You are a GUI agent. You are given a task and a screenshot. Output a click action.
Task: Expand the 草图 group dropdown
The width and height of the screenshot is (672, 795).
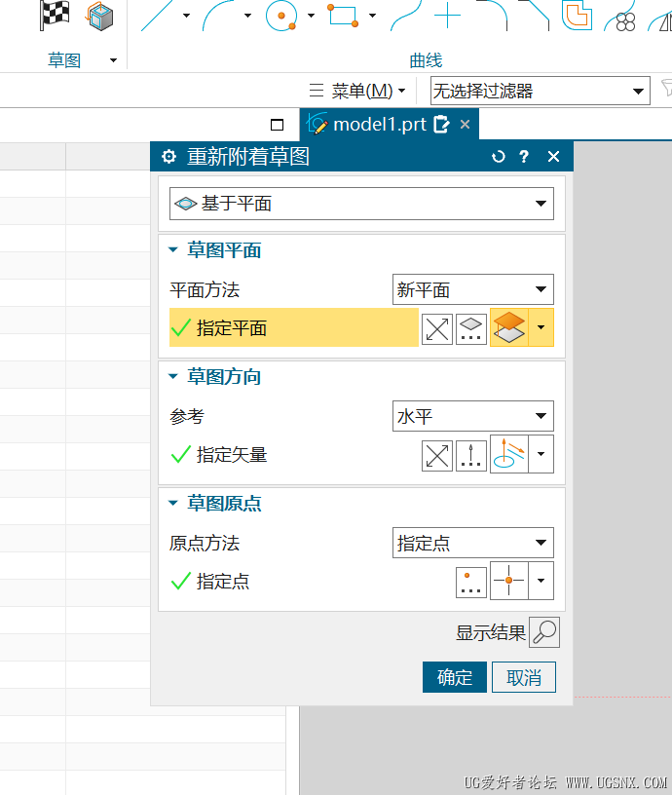point(114,60)
